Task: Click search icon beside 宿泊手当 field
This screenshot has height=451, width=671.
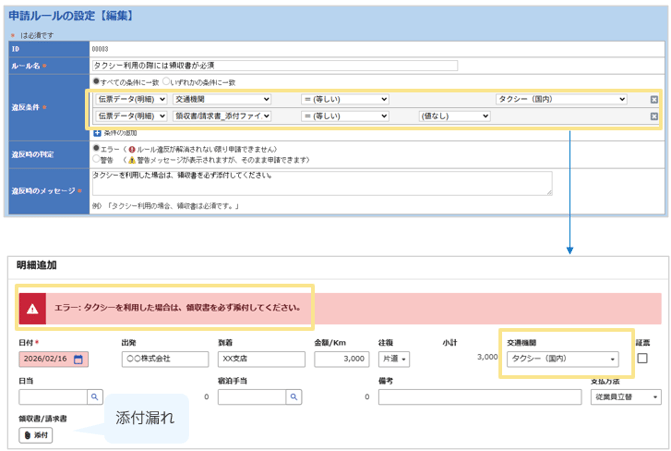Action: [x=294, y=397]
